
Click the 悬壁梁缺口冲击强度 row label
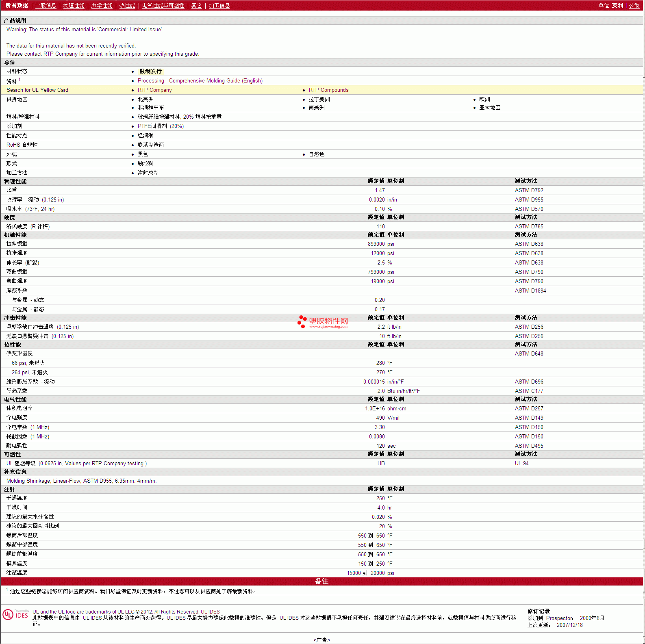43,327
